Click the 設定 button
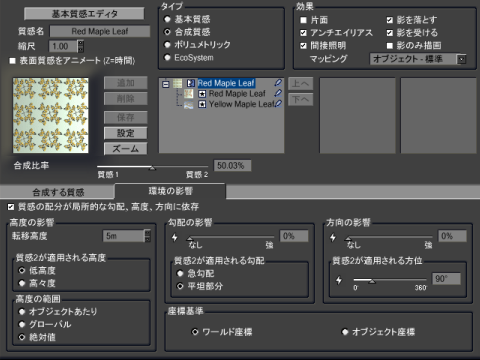 tap(125, 133)
